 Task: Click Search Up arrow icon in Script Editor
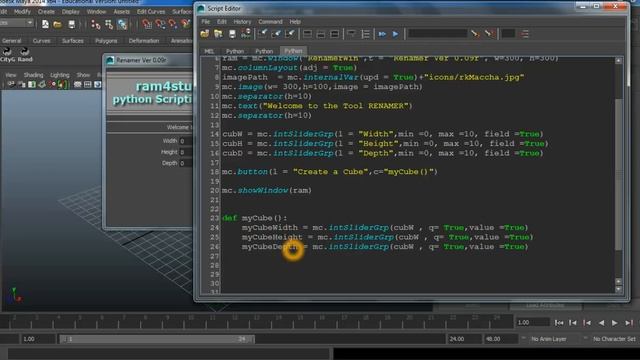489,34
